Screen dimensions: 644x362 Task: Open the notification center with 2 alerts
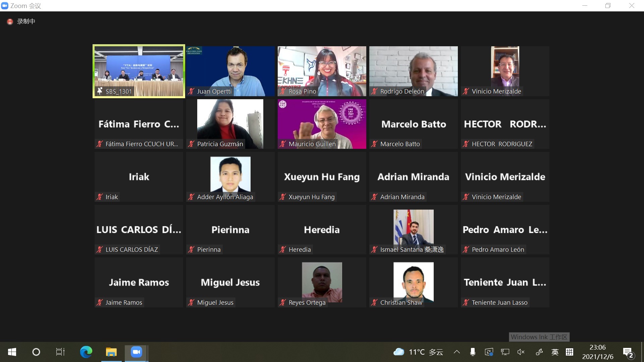point(628,353)
